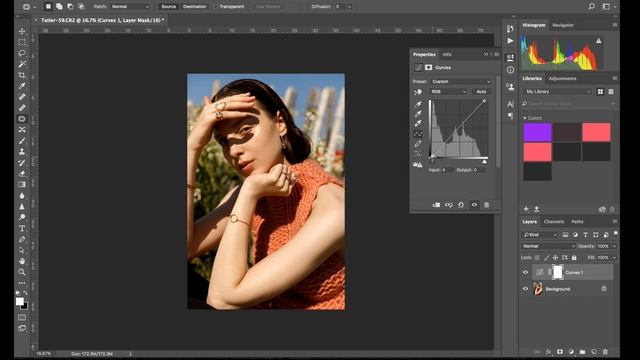Select the purple color swatch in Libraries
The height and width of the screenshot is (360, 640).
[x=537, y=132]
